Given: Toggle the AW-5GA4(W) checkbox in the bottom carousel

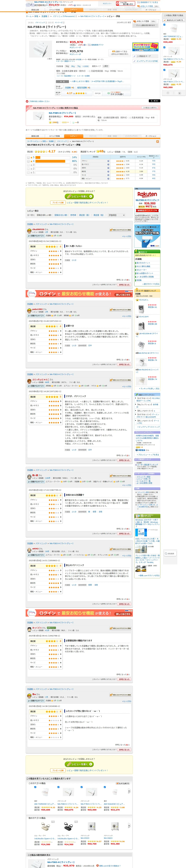Looking at the screenshot, I should (105, 787).
